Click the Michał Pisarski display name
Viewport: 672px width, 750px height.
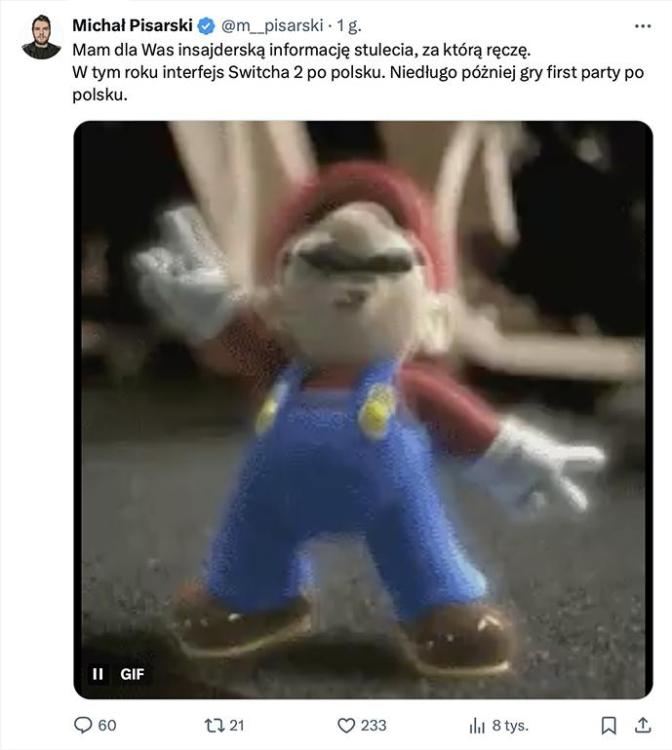132,25
